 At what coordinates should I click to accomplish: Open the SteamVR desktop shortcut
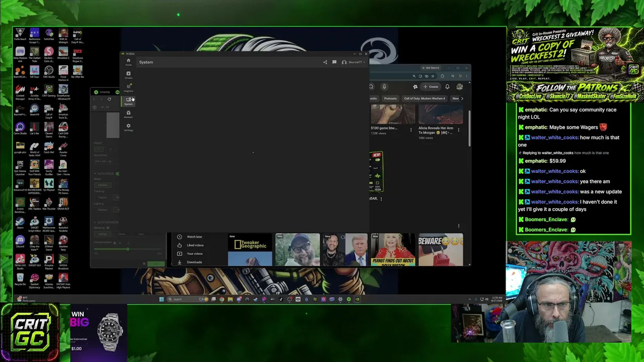[35, 111]
